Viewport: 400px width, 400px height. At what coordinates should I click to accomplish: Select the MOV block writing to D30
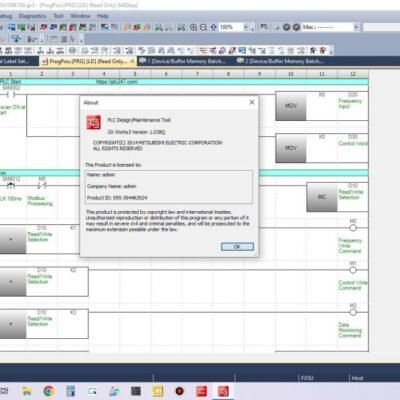[x=291, y=148]
